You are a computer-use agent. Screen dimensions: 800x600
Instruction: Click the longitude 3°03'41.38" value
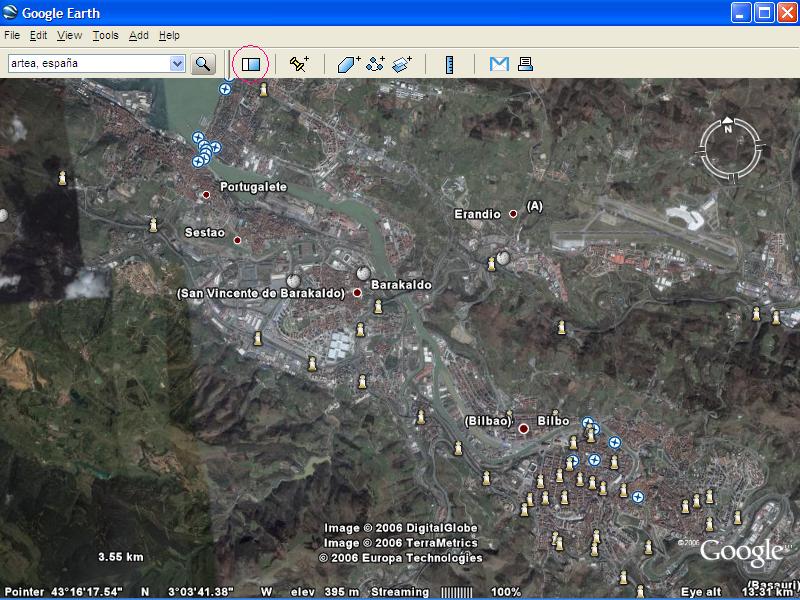coord(201,592)
